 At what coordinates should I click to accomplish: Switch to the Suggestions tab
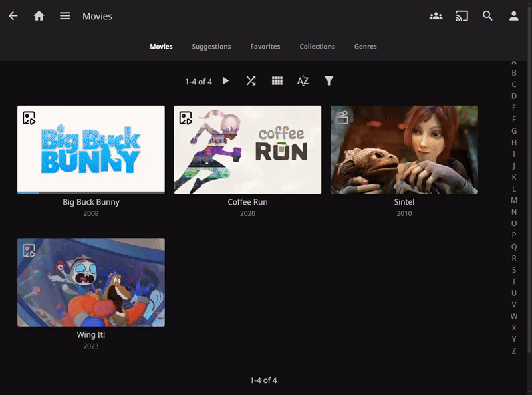pos(211,47)
